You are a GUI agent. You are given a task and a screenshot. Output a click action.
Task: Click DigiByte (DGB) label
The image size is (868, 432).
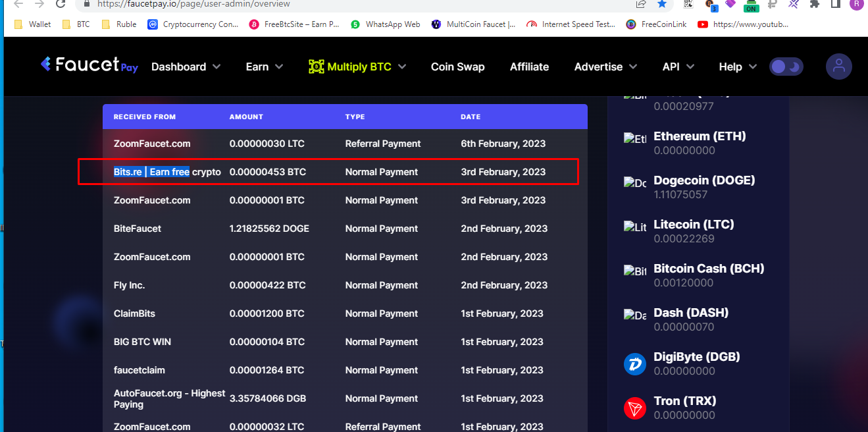tap(697, 357)
